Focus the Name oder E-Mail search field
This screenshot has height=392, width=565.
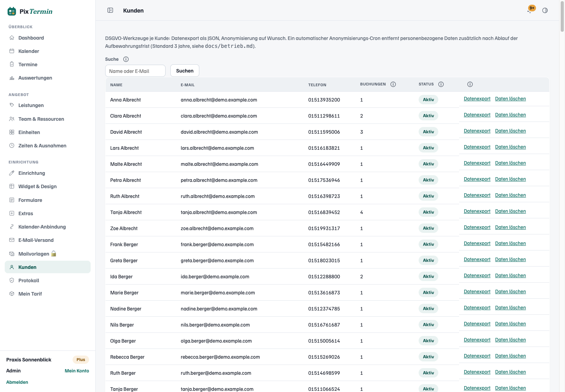pyautogui.click(x=135, y=71)
